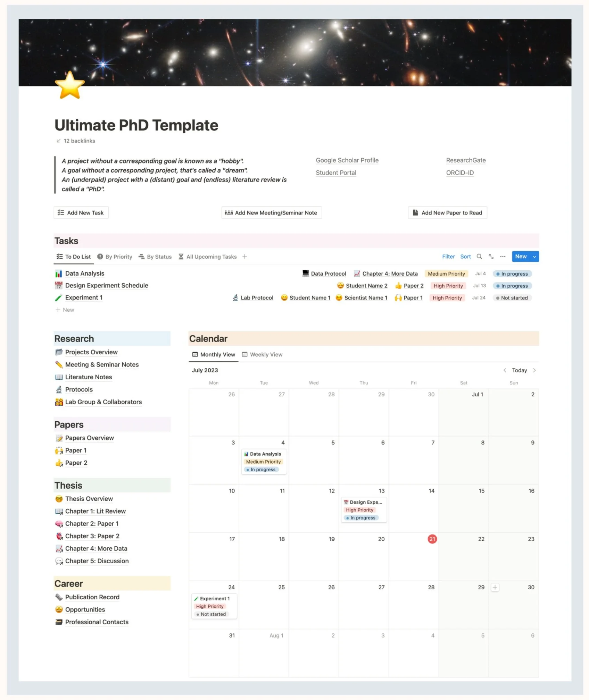589x700 pixels.
Task: Open the ORCID-ID link
Action: [460, 172]
